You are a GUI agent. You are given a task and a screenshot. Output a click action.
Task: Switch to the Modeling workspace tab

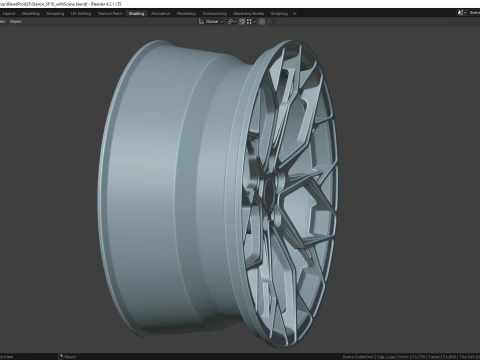(x=31, y=14)
